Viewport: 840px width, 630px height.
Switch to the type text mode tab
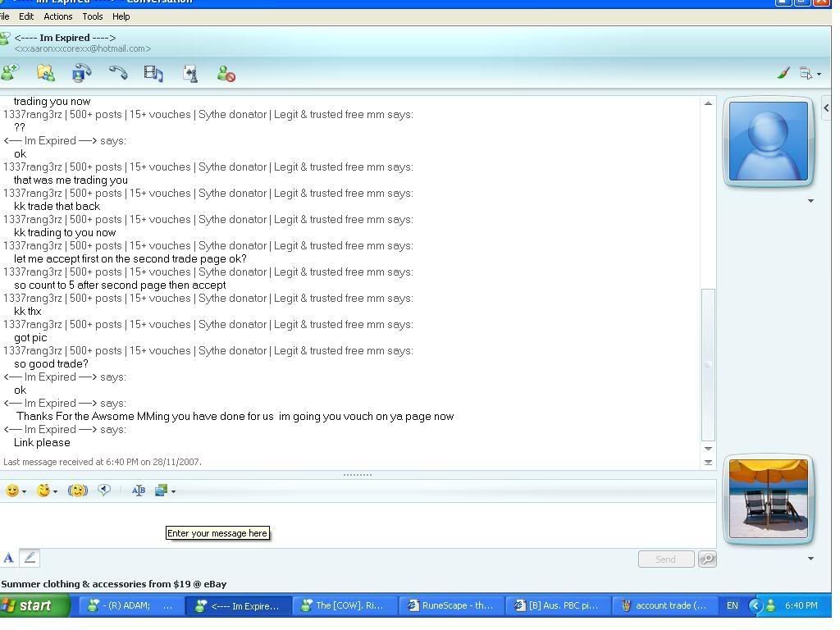[8, 558]
